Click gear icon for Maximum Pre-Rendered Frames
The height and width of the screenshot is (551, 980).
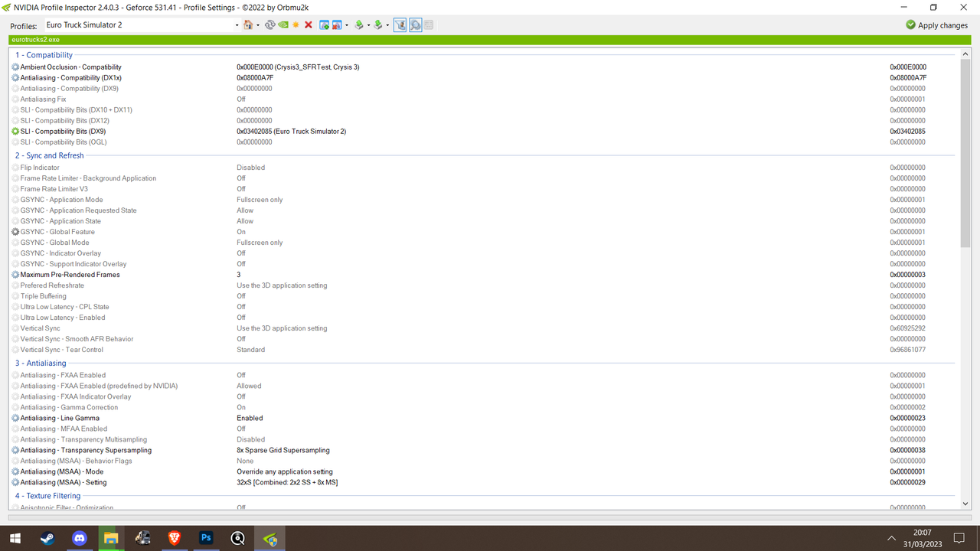[15, 275]
